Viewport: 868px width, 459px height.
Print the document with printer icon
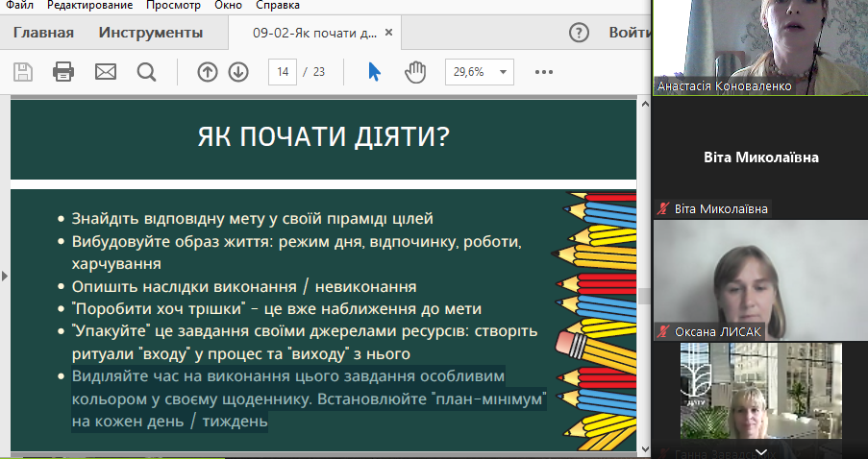point(63,72)
